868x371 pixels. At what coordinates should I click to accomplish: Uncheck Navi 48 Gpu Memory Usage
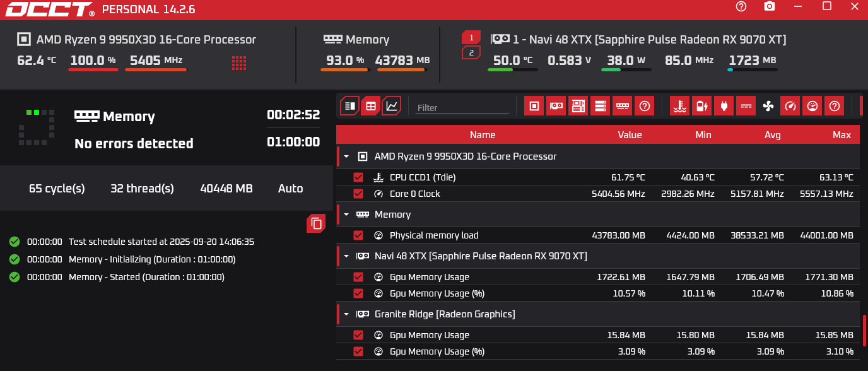(358, 277)
